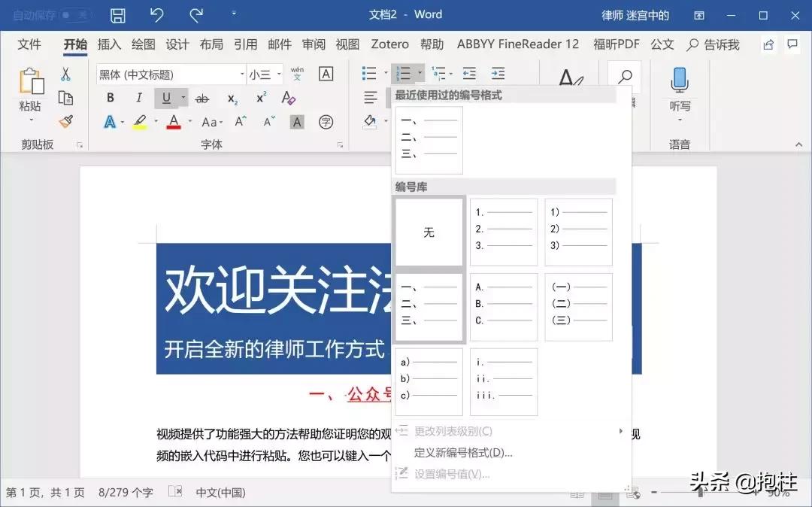Pick the 1. 2. 3. numbering style thumbnail
Viewport: 812px width, 507px height.
pos(503,232)
